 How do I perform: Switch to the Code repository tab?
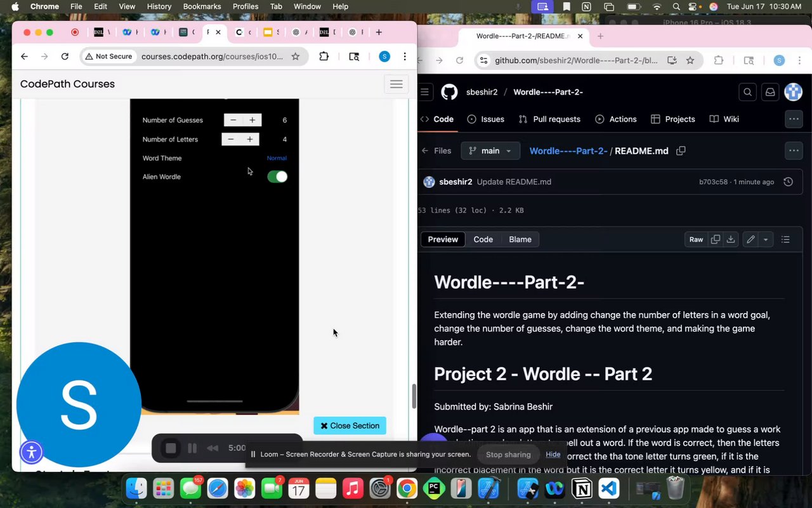click(437, 119)
